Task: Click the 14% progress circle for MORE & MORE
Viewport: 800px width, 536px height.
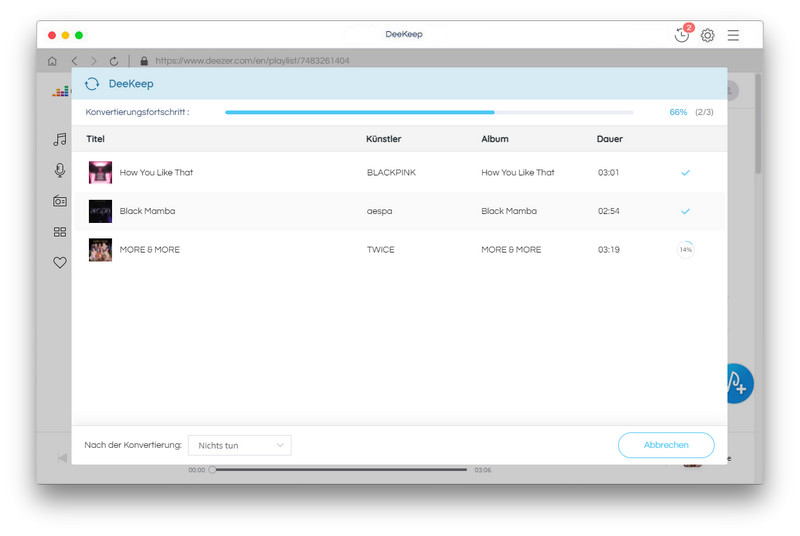Action: click(685, 250)
